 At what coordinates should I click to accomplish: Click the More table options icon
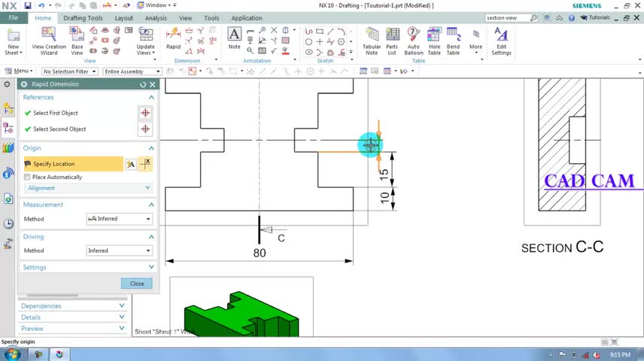(x=476, y=40)
